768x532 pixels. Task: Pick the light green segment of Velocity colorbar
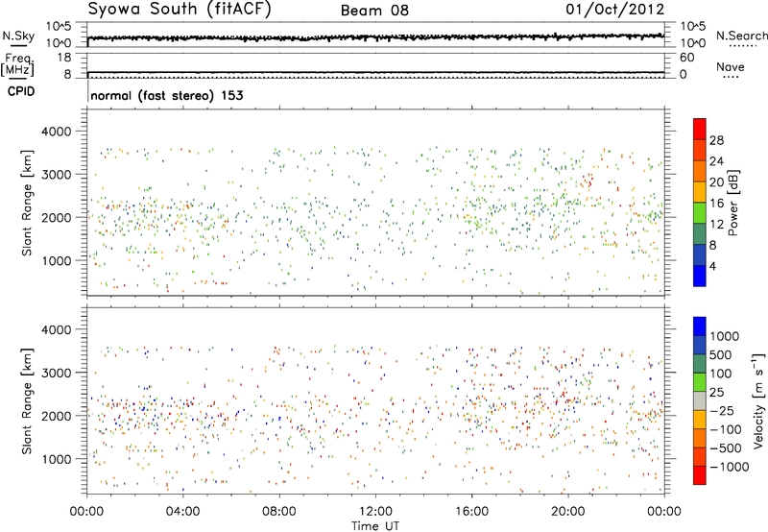pyautogui.click(x=700, y=382)
